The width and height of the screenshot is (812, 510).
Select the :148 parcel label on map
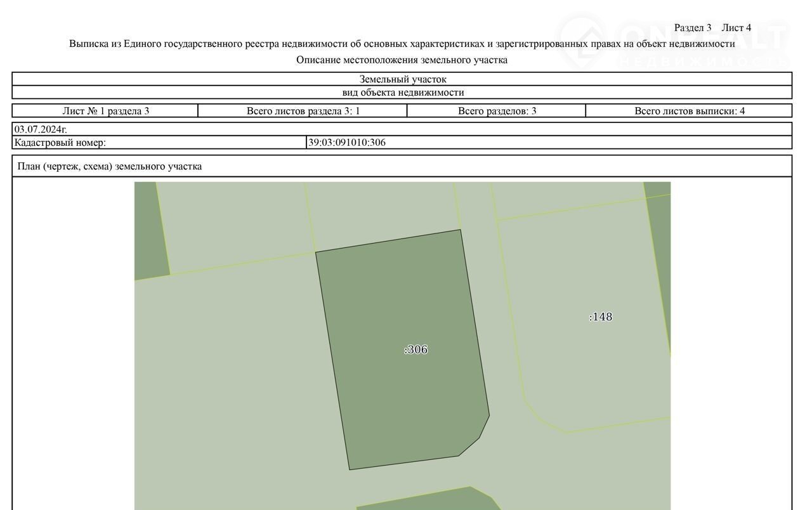[601, 317]
